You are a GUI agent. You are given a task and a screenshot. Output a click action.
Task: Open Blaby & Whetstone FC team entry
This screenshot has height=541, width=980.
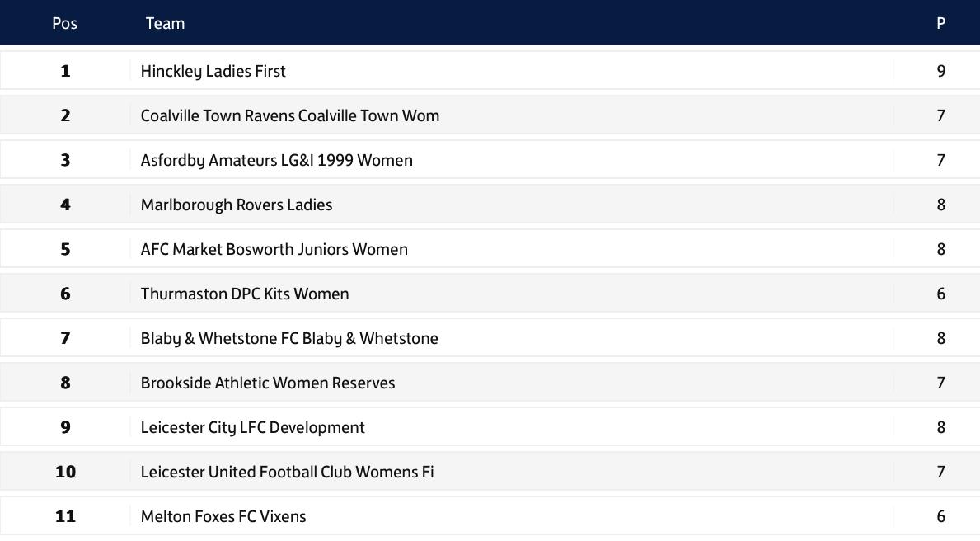288,338
